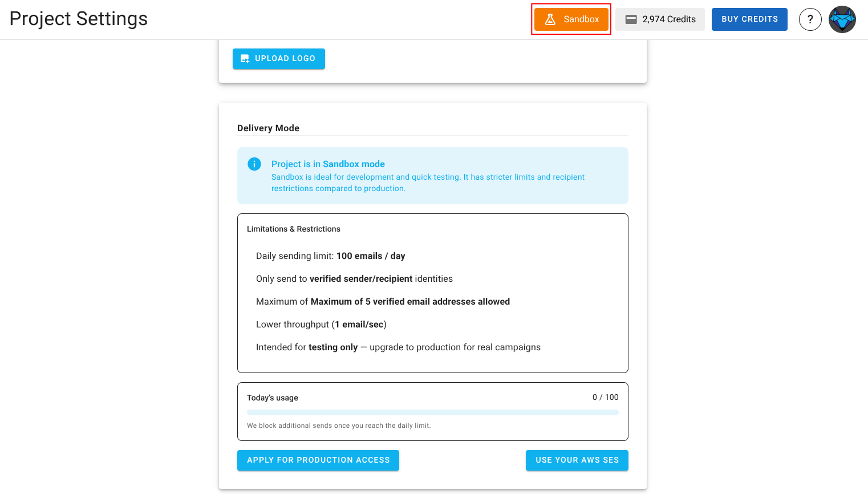868x498 pixels.
Task: Select Use Your AWS SES
Action: point(577,460)
